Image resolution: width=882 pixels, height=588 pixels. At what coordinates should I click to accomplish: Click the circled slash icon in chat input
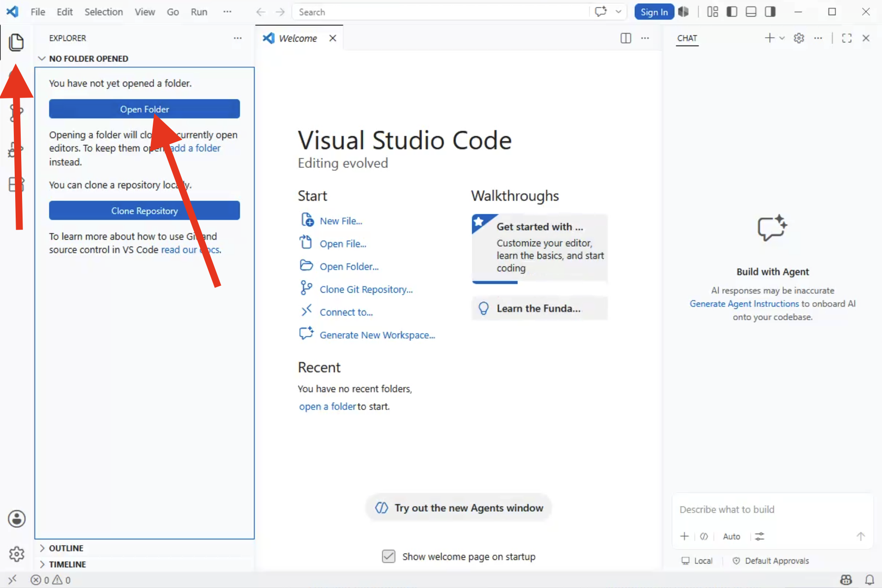pyautogui.click(x=704, y=536)
